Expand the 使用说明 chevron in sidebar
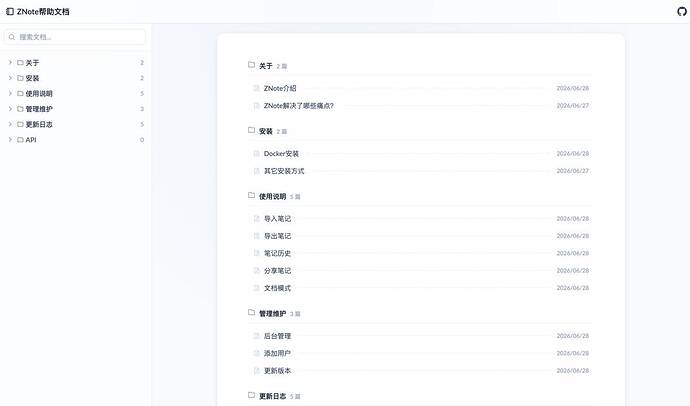The image size is (690, 406). tap(10, 94)
